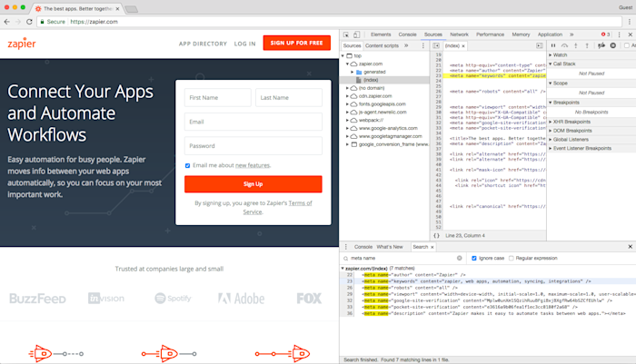This screenshot has width=636, height=364.
Task: Click the orange Sign Up button
Action: [253, 184]
